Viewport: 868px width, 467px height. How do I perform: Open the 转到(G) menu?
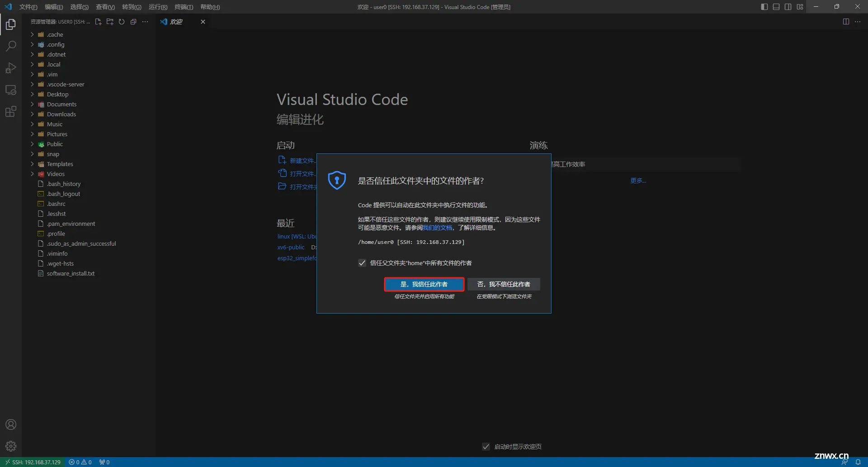coord(132,7)
